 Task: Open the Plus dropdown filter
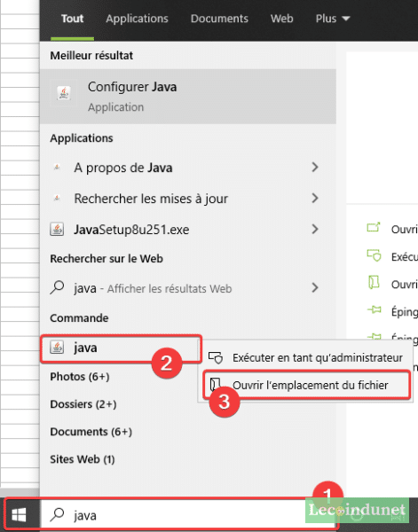pos(333,19)
